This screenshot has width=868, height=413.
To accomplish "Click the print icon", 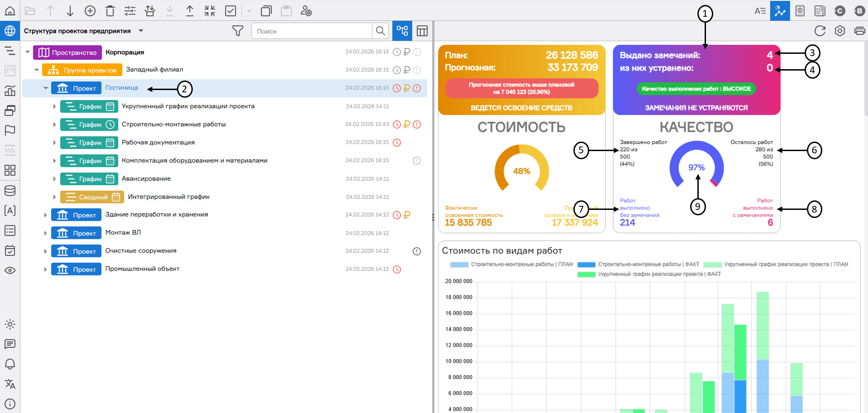I will (x=859, y=31).
